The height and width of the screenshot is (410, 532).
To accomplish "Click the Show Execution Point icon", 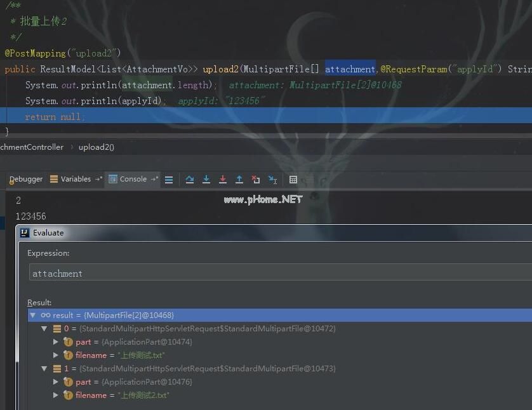I will pos(169,180).
